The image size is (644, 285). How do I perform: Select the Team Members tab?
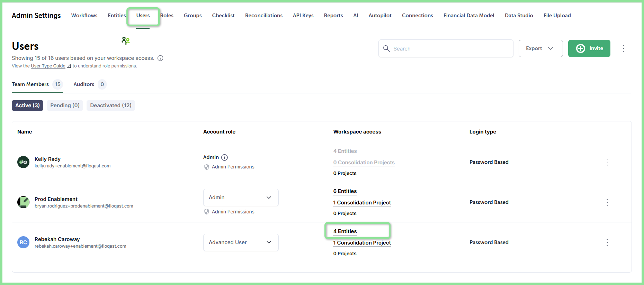click(37, 84)
